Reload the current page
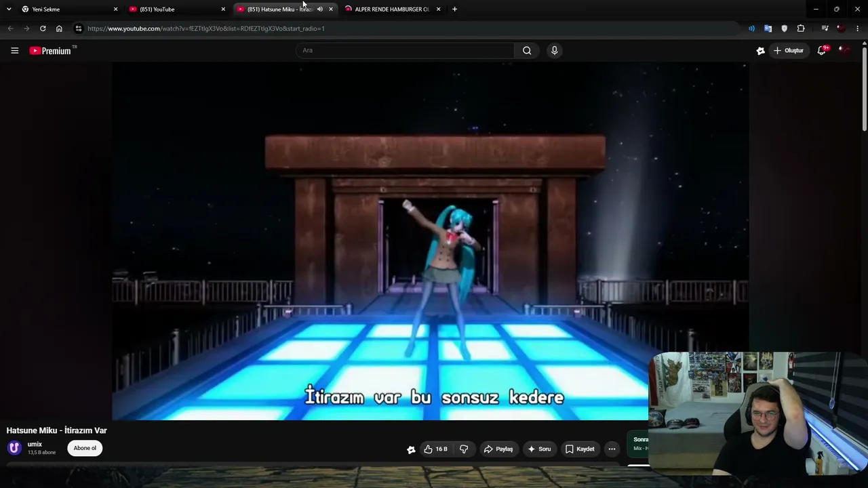The image size is (868, 488). coord(43,28)
